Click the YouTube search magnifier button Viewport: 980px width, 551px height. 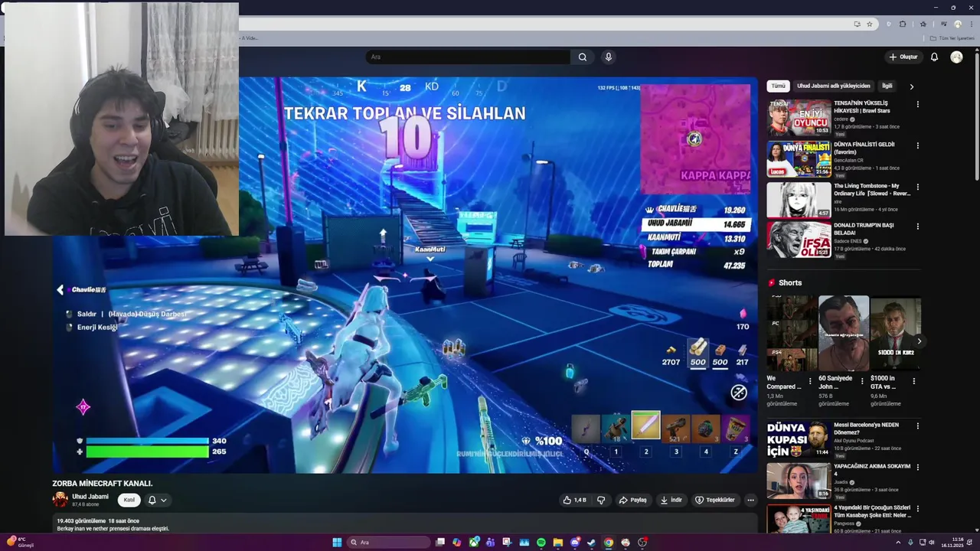tap(583, 57)
